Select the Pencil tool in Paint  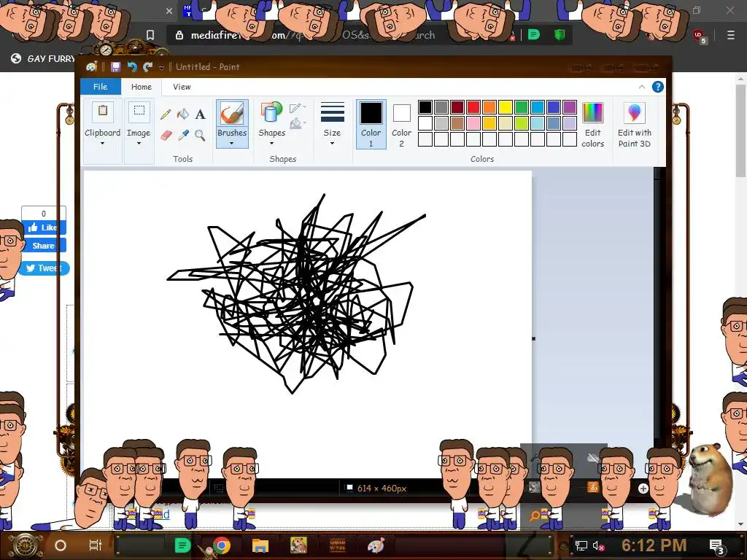pyautogui.click(x=166, y=114)
